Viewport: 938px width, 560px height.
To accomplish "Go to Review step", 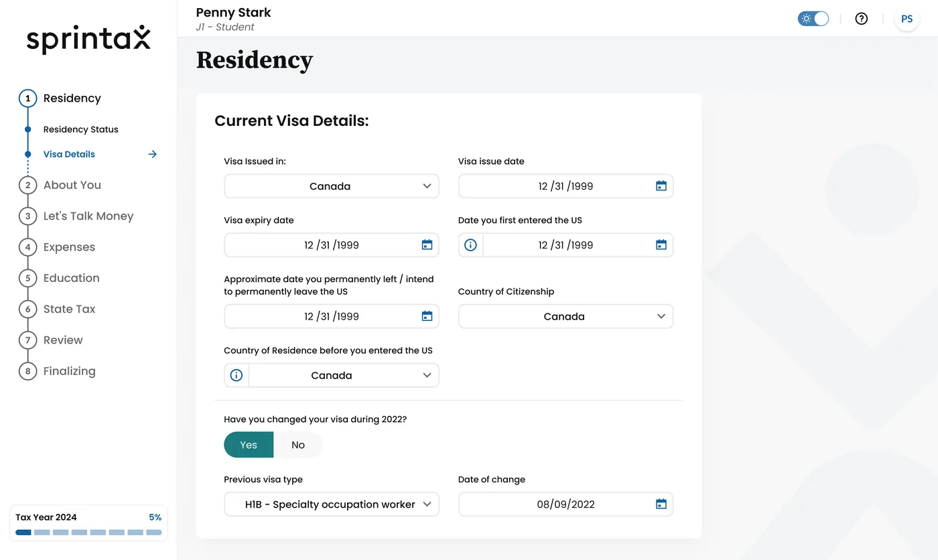I will 63,340.
